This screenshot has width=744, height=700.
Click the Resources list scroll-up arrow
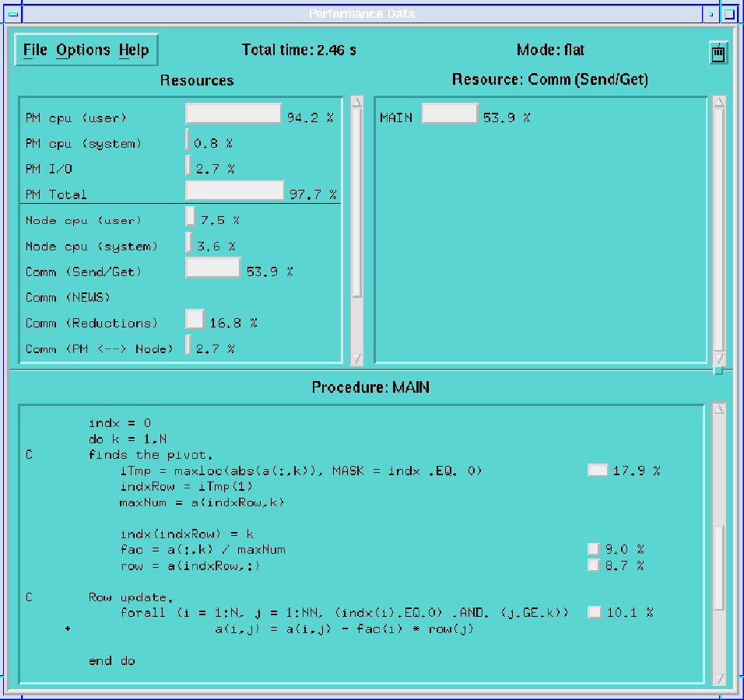[x=356, y=101]
